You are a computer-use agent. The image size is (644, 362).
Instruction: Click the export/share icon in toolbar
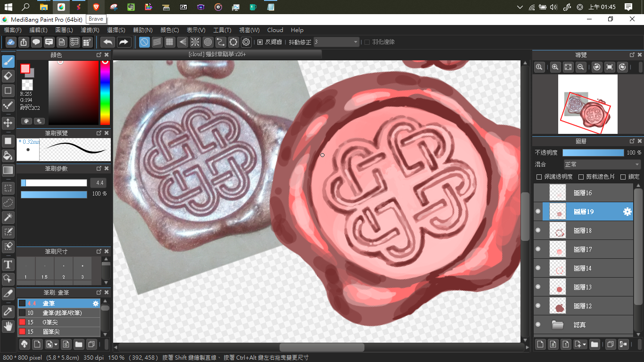24,42
